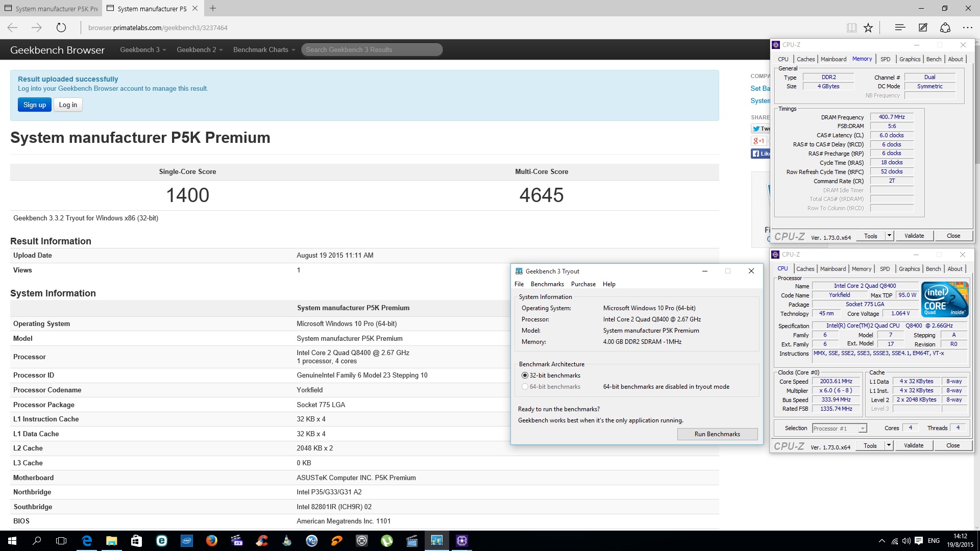980x551 pixels.
Task: Open Intel app on taskbar
Action: tap(186, 541)
